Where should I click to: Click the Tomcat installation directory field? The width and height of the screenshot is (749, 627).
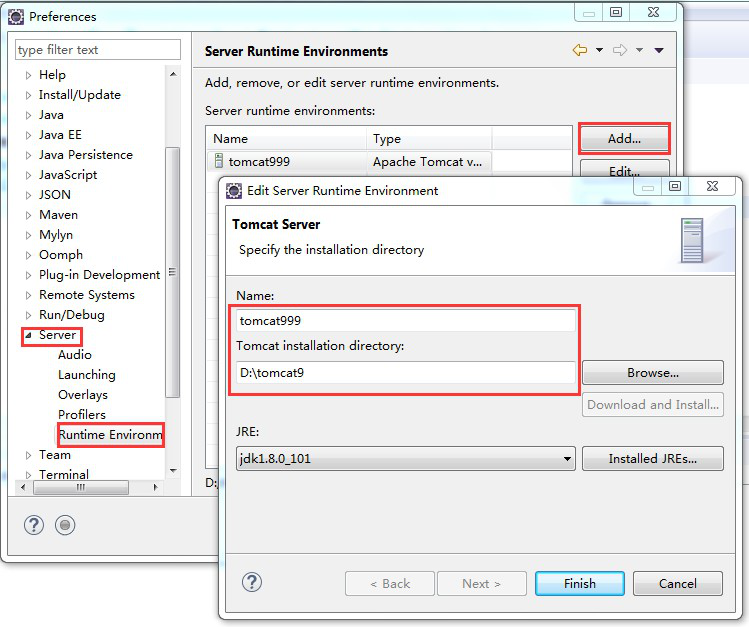405,373
